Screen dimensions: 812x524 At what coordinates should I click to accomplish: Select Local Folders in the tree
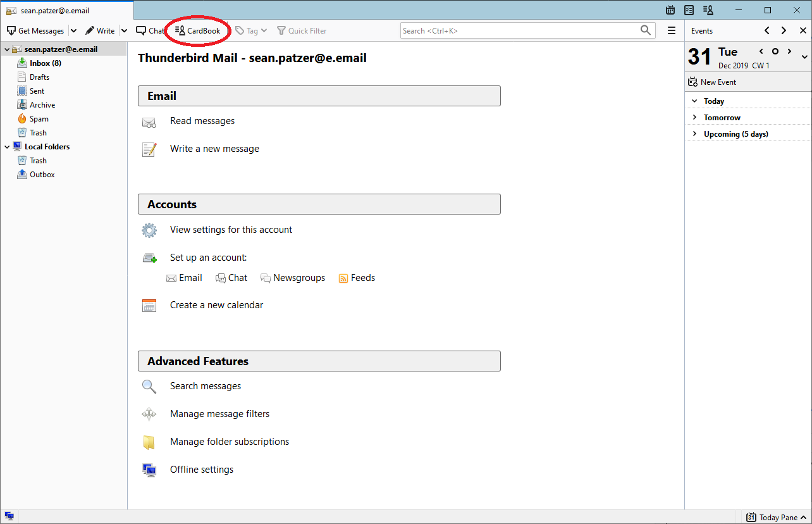point(47,147)
